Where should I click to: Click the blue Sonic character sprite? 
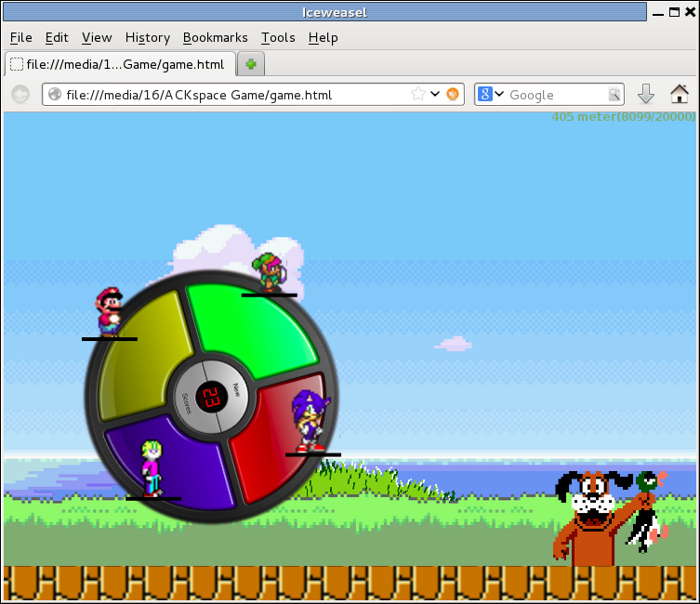tap(311, 421)
